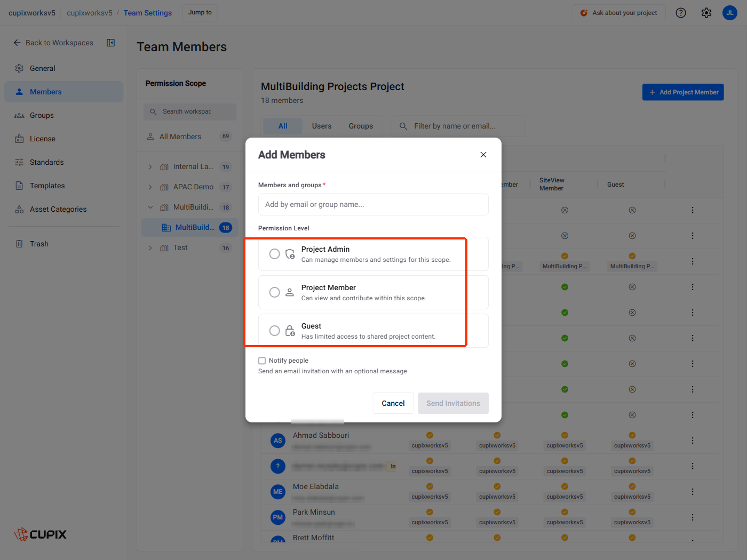Image resolution: width=747 pixels, height=560 pixels.
Task: Close the Add Members dialog
Action: pyautogui.click(x=483, y=155)
